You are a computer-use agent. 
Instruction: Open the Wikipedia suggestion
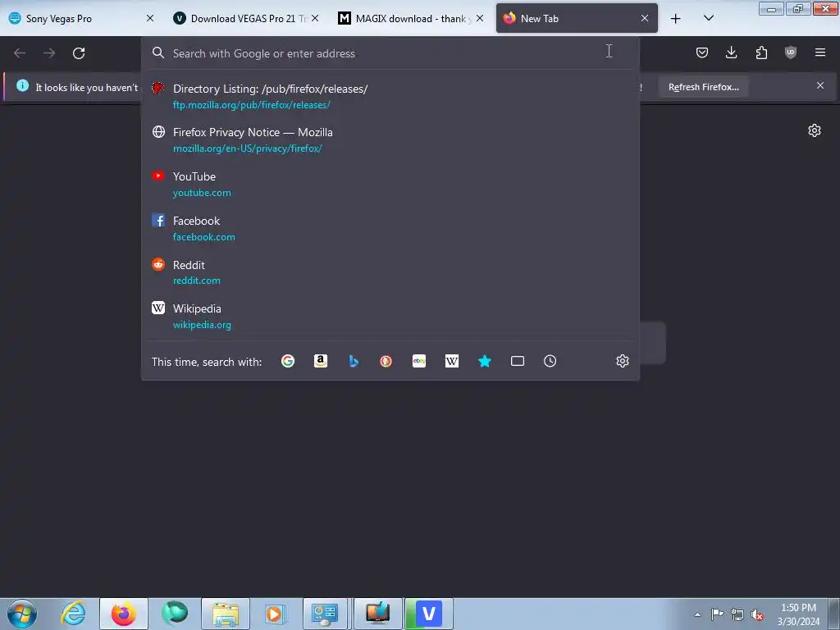[x=390, y=316]
